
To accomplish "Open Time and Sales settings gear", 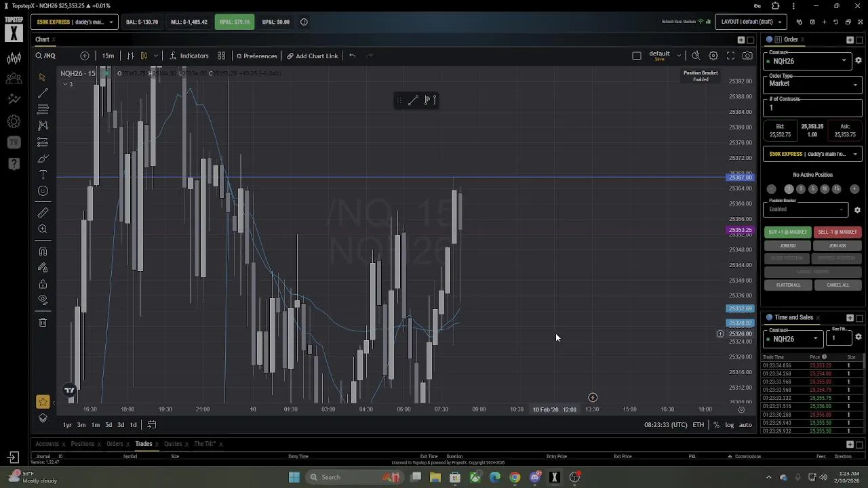I will (859, 338).
